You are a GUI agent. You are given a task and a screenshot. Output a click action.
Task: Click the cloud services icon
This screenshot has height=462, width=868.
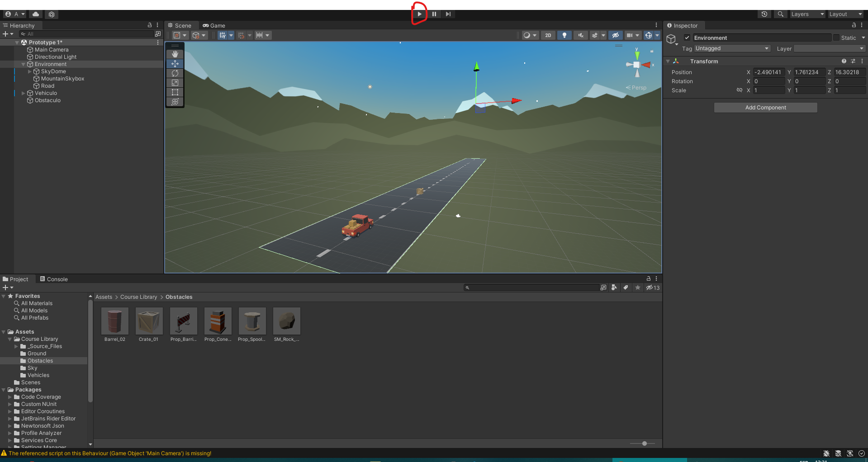click(x=36, y=14)
